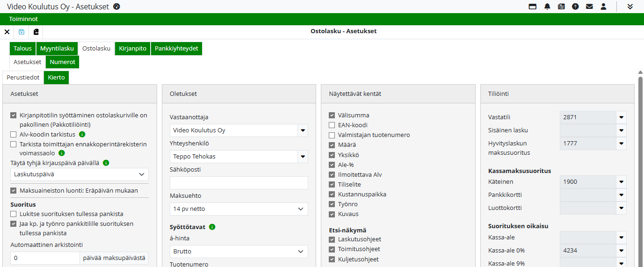The width and height of the screenshot is (644, 267).
Task: Switch to the Myyntilasku tab
Action: [x=57, y=49]
